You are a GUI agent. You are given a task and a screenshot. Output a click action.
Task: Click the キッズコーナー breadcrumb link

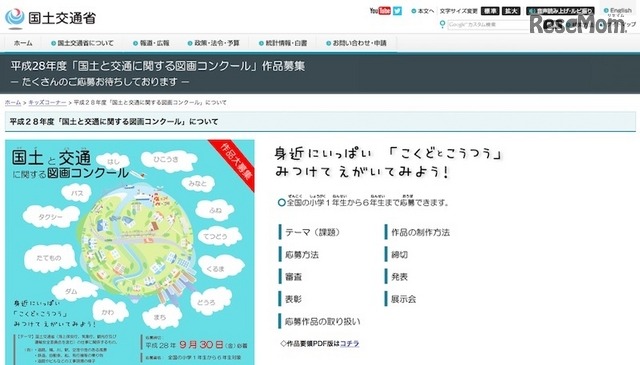[x=47, y=102]
